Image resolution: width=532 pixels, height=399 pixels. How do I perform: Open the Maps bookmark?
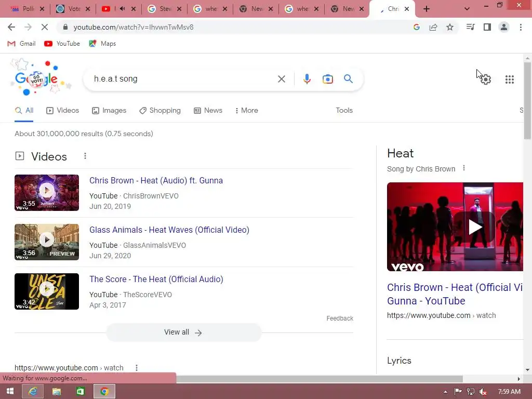click(102, 44)
